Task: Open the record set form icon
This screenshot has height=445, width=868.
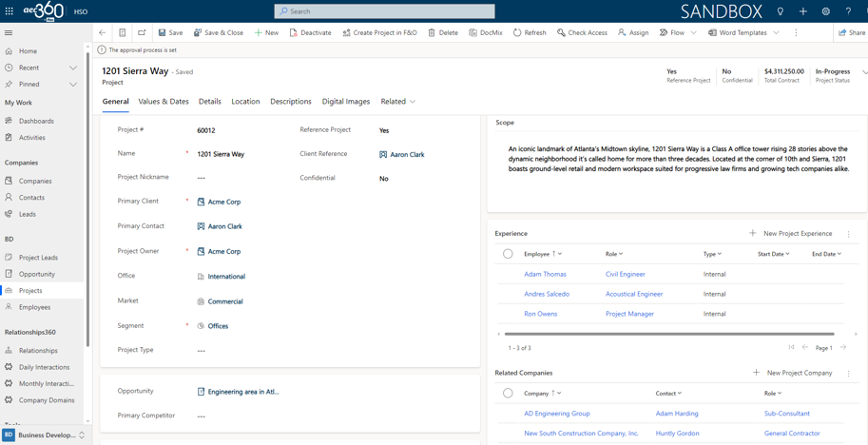Action: click(123, 32)
